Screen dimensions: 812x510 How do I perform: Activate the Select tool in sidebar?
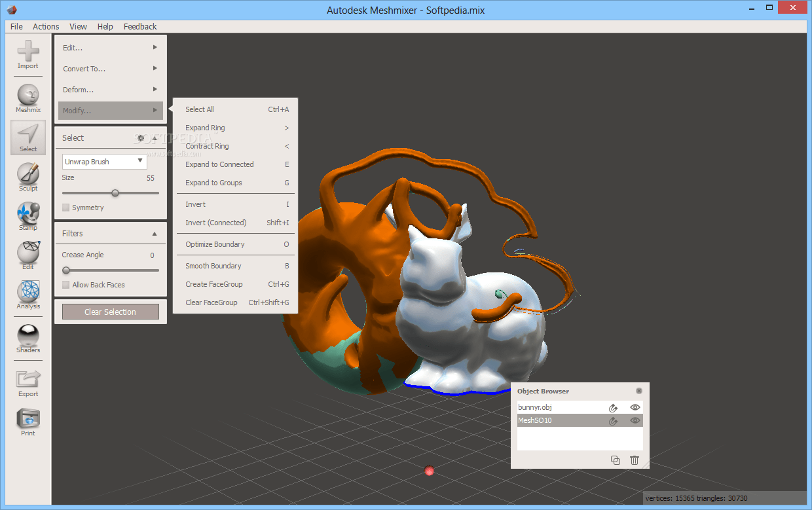28,137
